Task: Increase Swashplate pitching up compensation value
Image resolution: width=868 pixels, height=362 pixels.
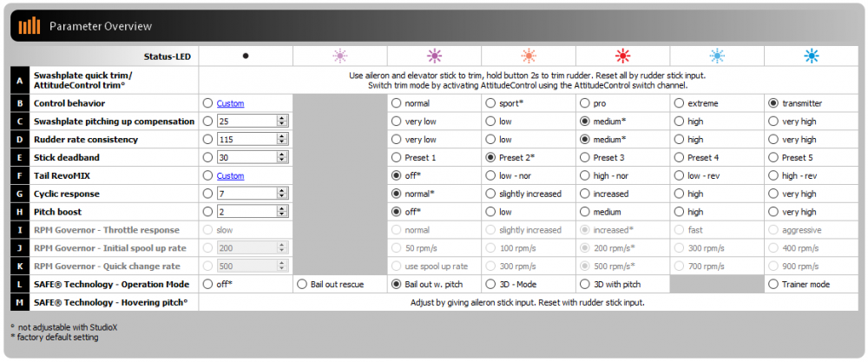Action: pos(281,118)
